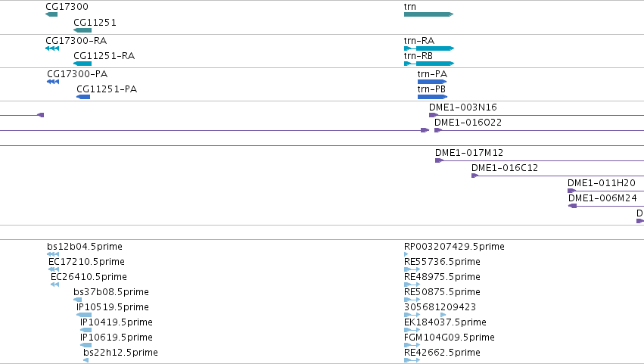Screen dimensions: 644x364
Task: Select the trn-RB transcript feature
Action: coord(429,64)
